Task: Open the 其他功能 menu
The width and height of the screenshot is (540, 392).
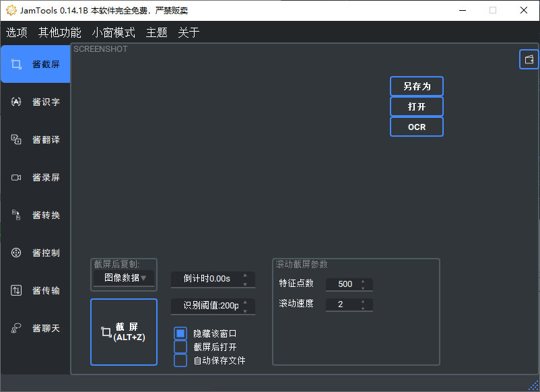Action: 59,32
